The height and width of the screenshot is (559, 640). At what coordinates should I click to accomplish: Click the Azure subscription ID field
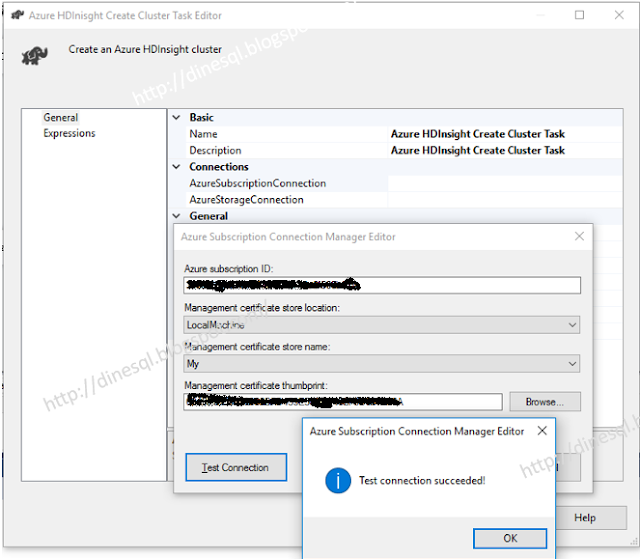[x=382, y=285]
